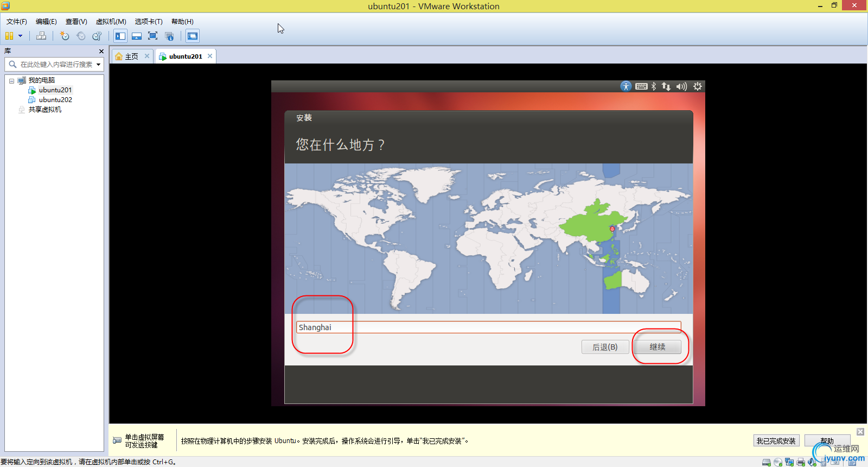Screen dimensions: 868x467
Task: Revert to snapshot using the clock-arrow icon
Action: 81,36
